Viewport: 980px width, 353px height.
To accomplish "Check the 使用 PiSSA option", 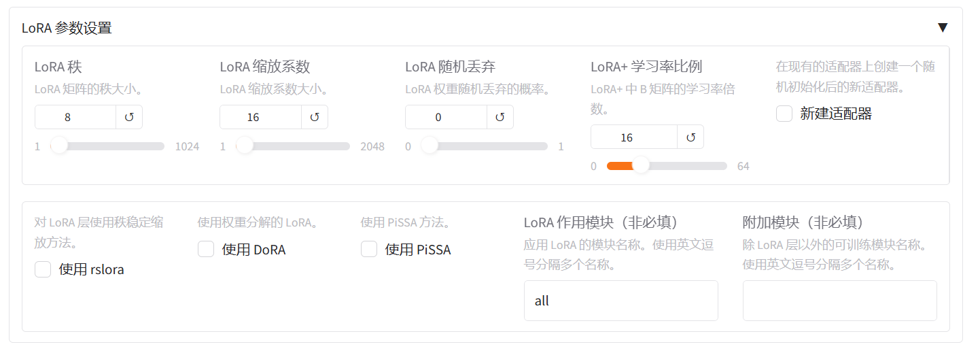I will pos(369,250).
